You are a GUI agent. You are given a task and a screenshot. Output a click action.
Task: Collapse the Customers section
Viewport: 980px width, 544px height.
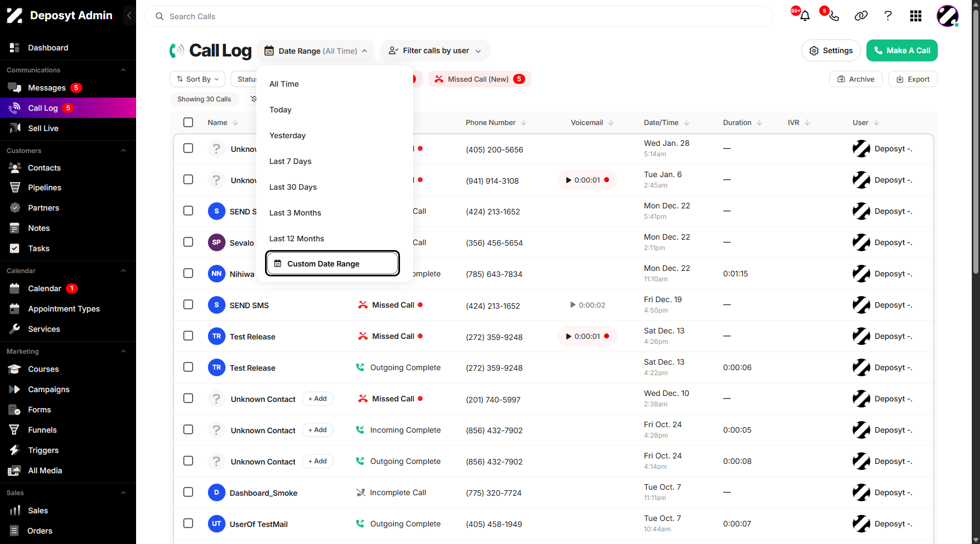pyautogui.click(x=123, y=151)
